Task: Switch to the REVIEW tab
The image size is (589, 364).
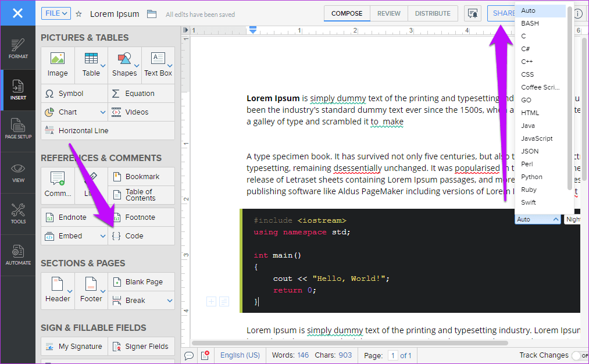Action: tap(389, 13)
